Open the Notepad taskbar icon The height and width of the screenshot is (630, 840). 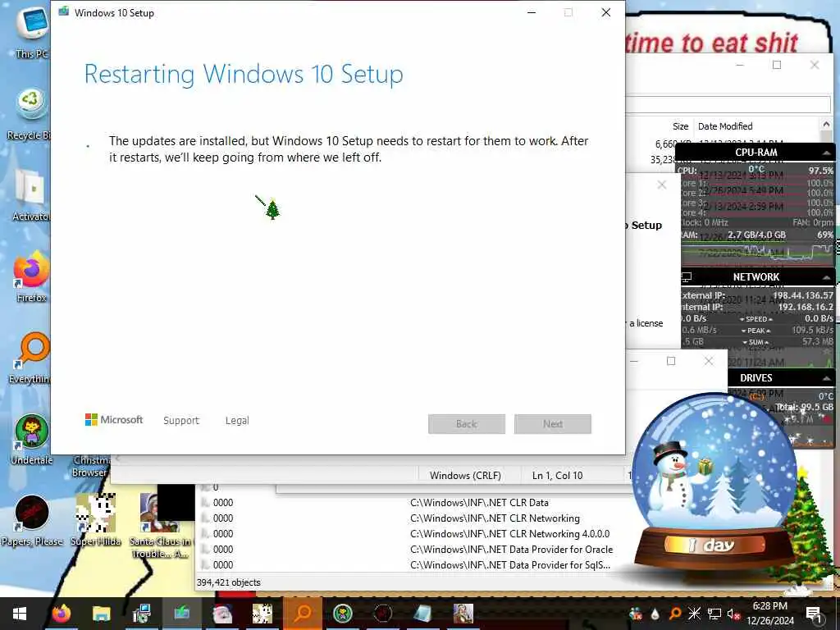(422, 614)
